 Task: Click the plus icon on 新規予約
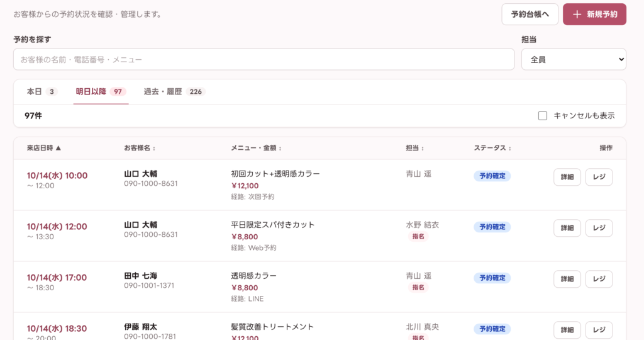pyautogui.click(x=577, y=14)
